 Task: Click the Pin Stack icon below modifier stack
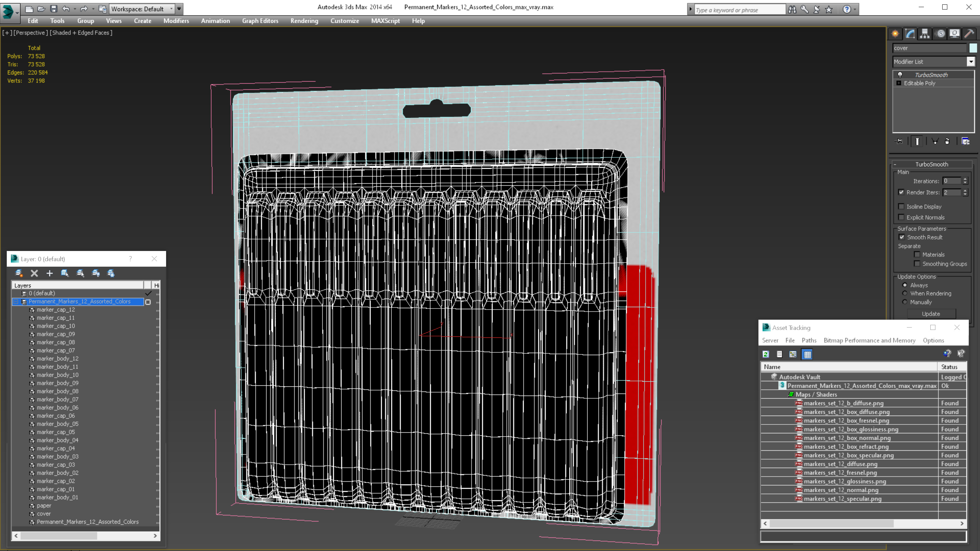899,141
